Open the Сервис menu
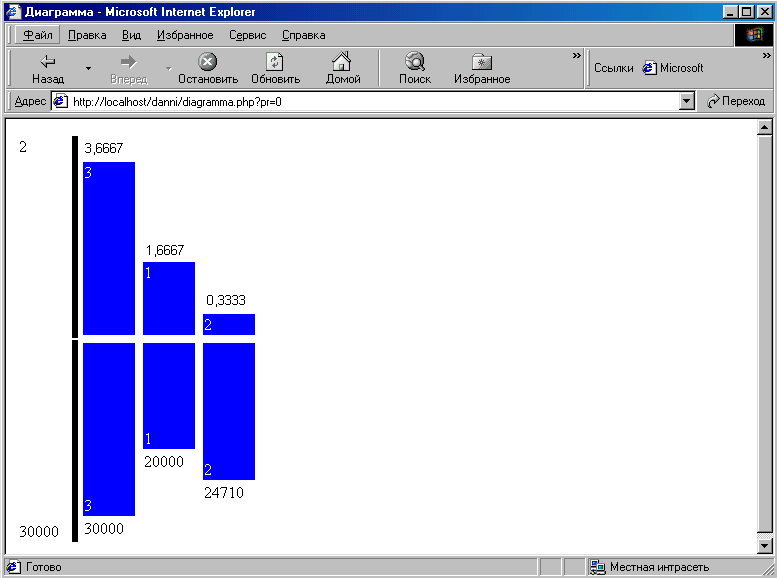 [247, 35]
